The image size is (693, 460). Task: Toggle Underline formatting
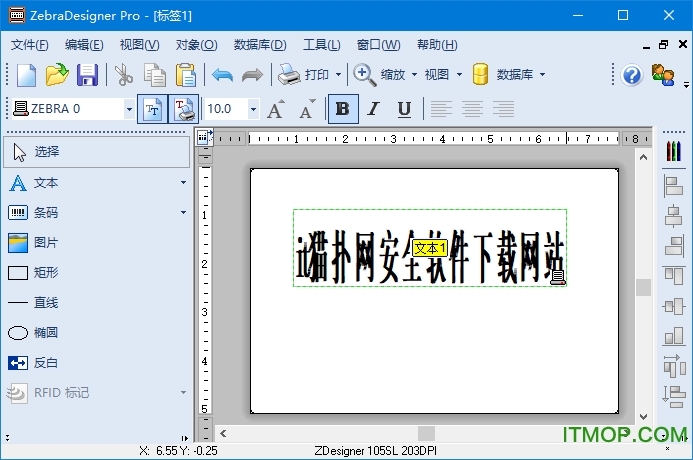(x=404, y=109)
